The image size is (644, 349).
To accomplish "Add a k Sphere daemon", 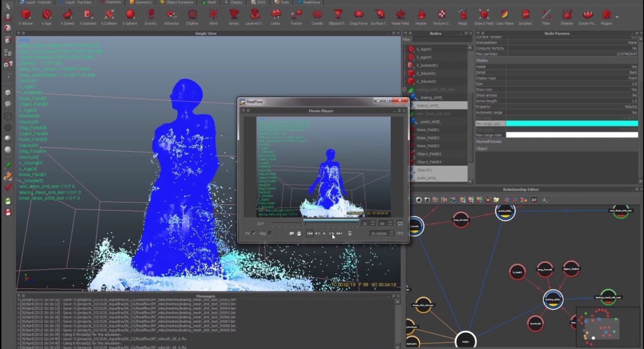I will (x=130, y=17).
